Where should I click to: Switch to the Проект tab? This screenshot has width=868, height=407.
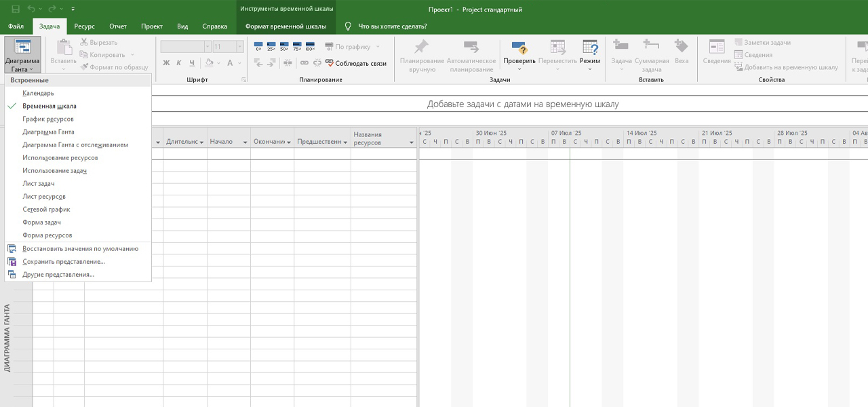click(152, 26)
